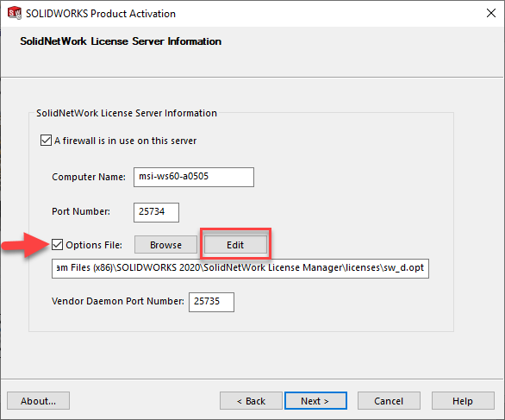Cancel the activation wizard
Image resolution: width=505 pixels, height=420 pixels.
point(389,401)
